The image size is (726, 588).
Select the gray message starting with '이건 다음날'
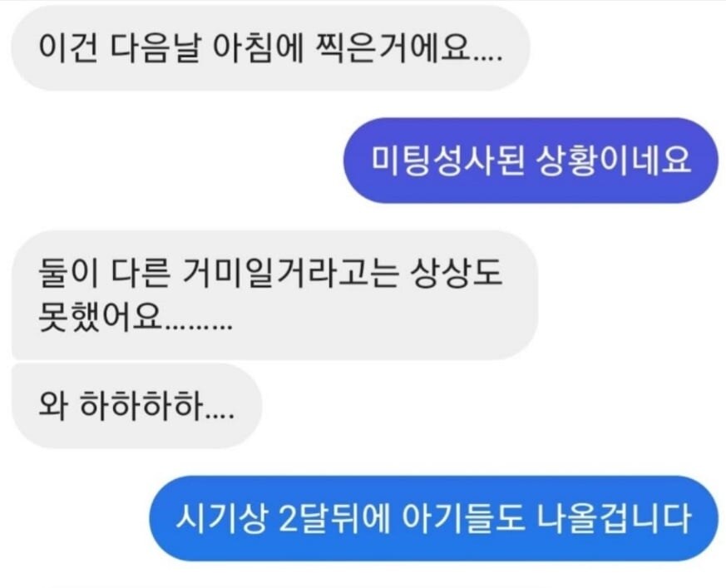tap(270, 48)
